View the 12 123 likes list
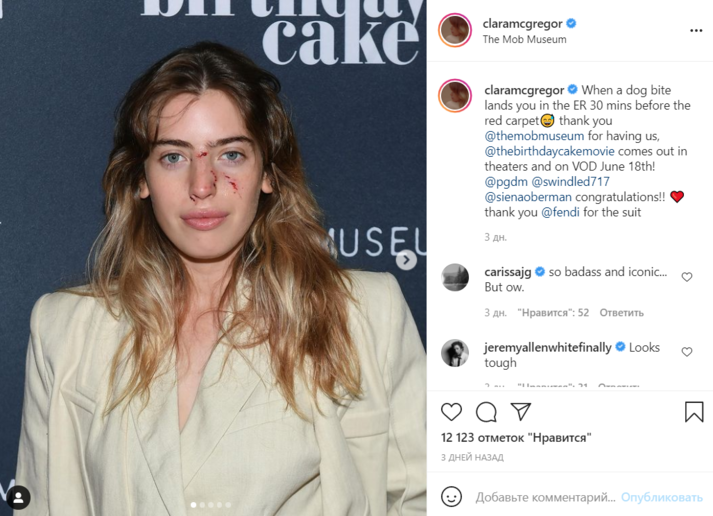The image size is (713, 516). (x=516, y=438)
